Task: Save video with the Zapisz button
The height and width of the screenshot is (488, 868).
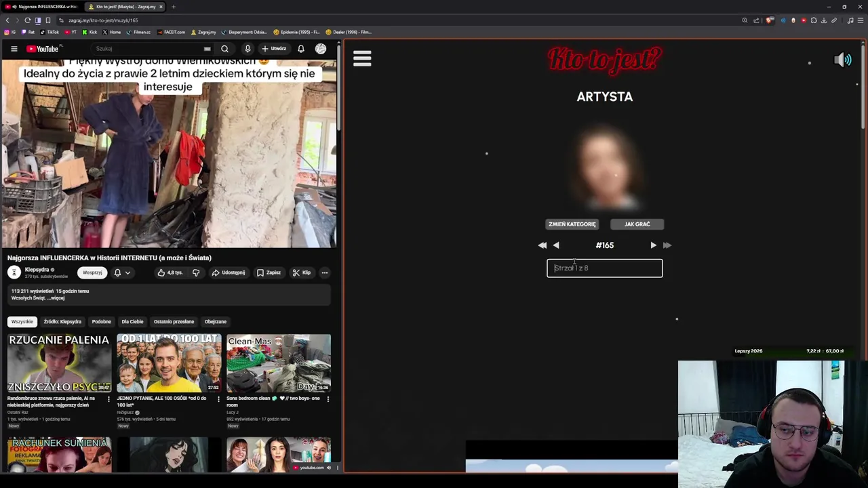Action: [x=269, y=272]
